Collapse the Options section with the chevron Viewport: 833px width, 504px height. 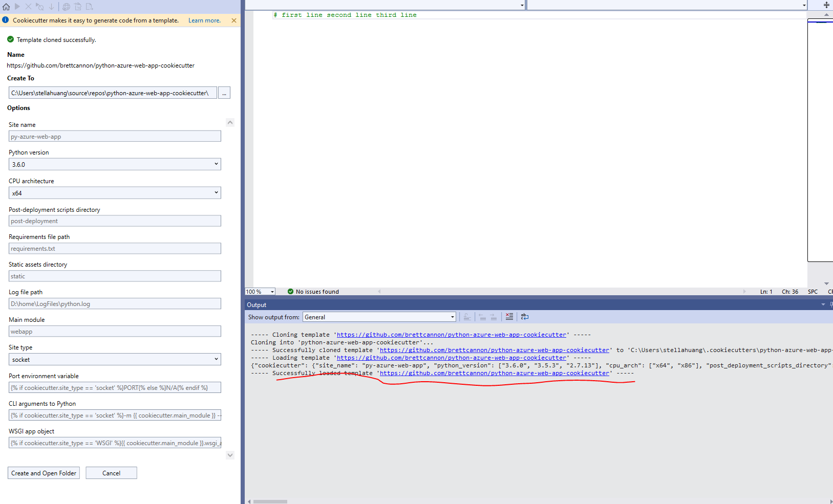click(230, 122)
